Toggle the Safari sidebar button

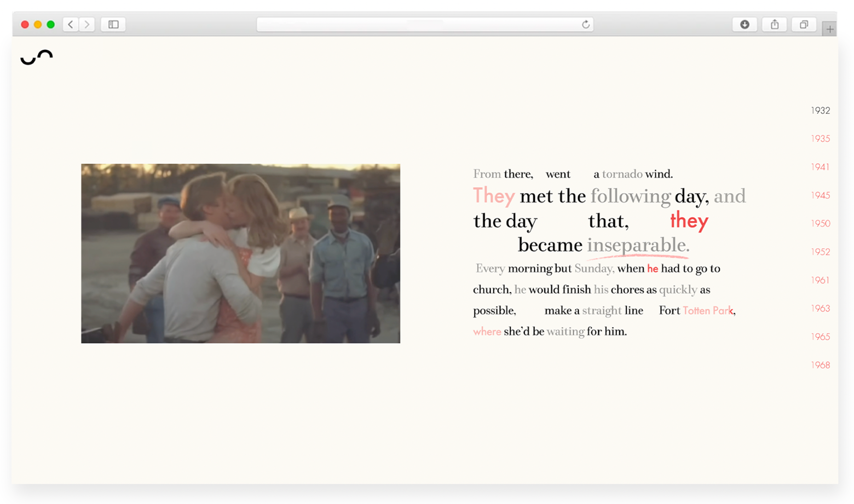pyautogui.click(x=113, y=24)
